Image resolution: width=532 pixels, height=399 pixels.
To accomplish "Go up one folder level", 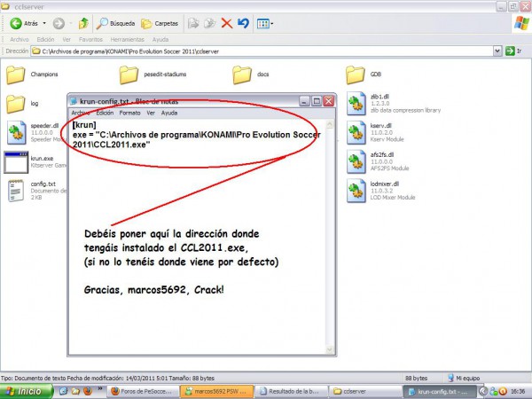I will 83,23.
